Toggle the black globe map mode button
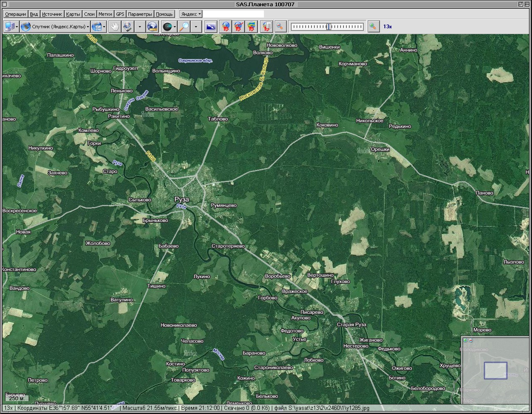Screen dimensions: 532x414 point(167,27)
